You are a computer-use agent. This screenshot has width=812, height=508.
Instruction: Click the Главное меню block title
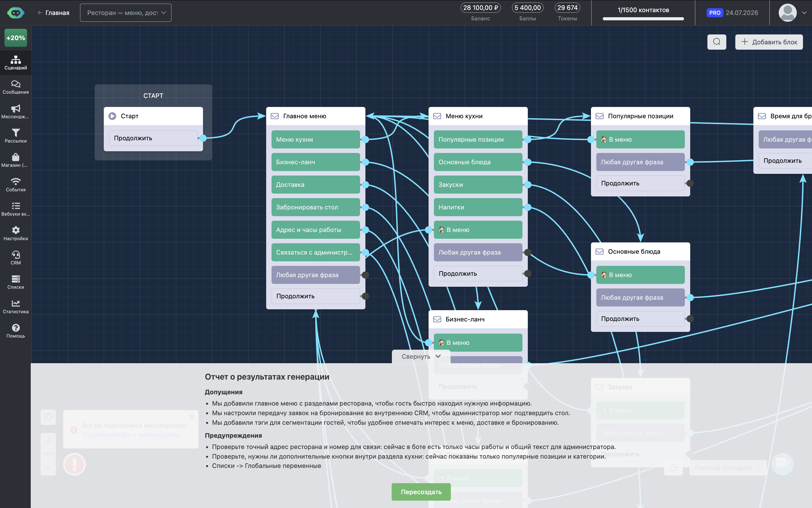(305, 116)
